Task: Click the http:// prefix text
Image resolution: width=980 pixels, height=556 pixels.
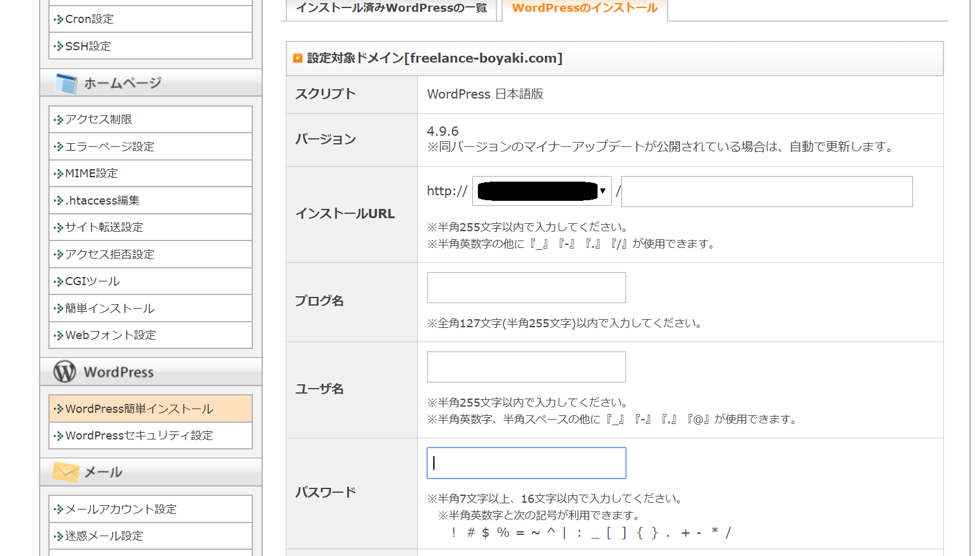Action: coord(447,192)
